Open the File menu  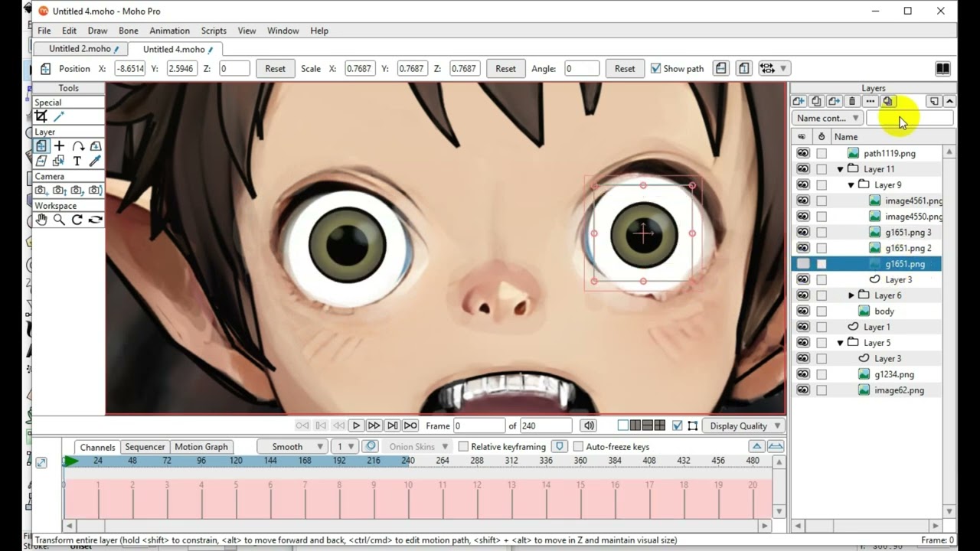point(44,31)
